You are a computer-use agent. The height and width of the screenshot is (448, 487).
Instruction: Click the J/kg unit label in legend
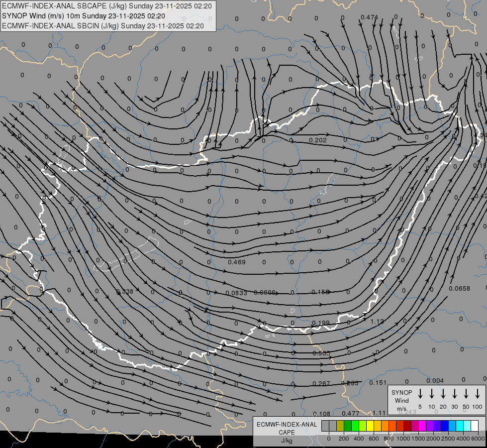tap(287, 441)
